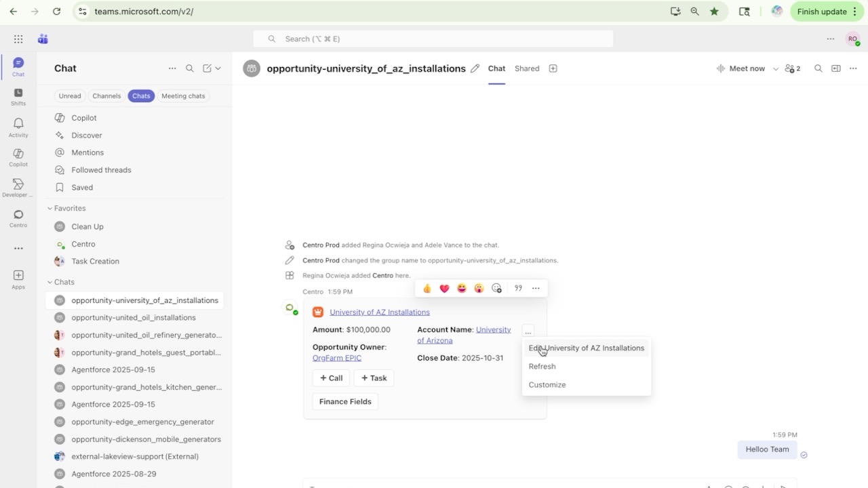Open Shifts in the app rail

(18, 97)
